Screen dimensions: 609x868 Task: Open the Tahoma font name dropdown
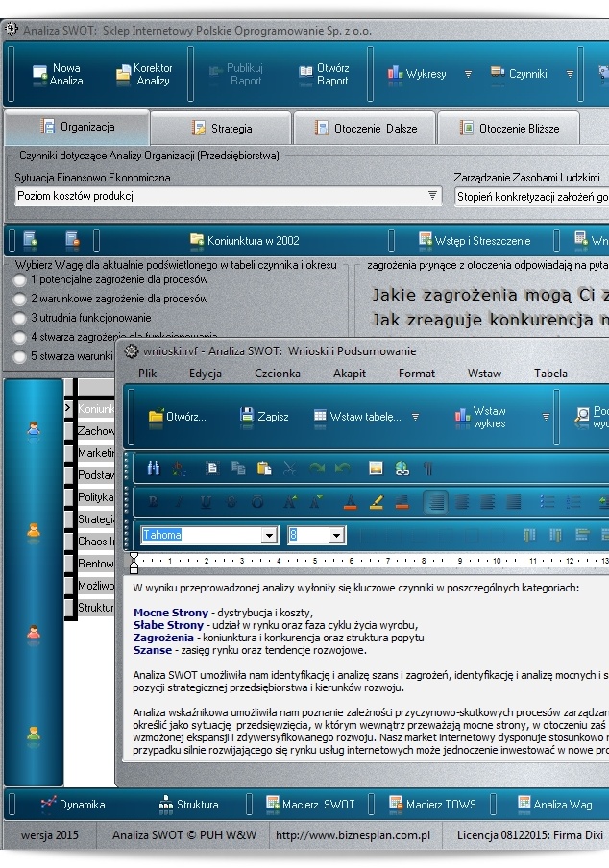tap(268, 536)
